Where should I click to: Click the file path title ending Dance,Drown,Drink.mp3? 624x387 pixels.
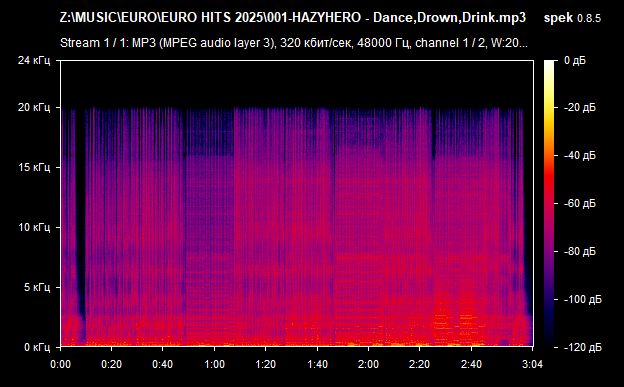(x=292, y=18)
